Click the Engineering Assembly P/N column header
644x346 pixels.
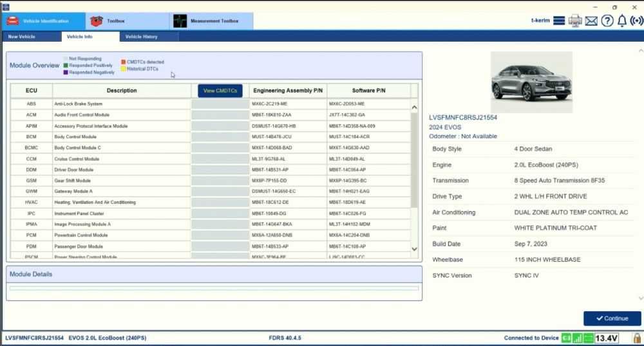pyautogui.click(x=288, y=91)
